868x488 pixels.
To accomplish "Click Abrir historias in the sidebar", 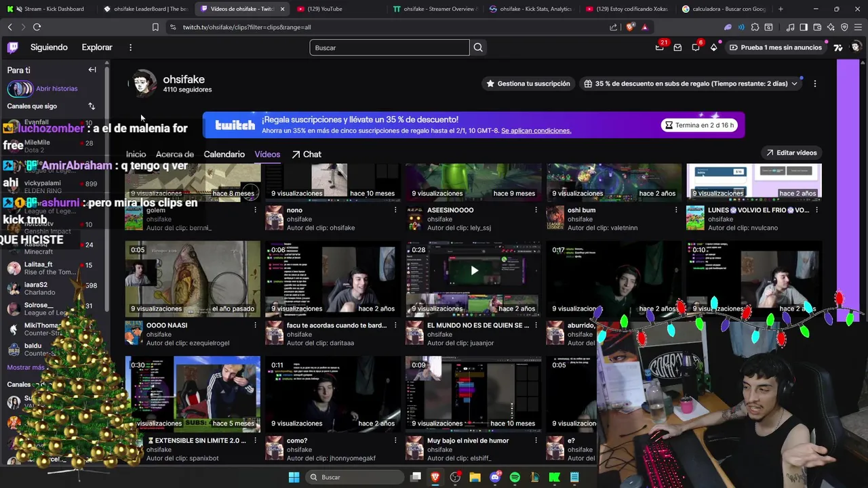I will tap(57, 89).
